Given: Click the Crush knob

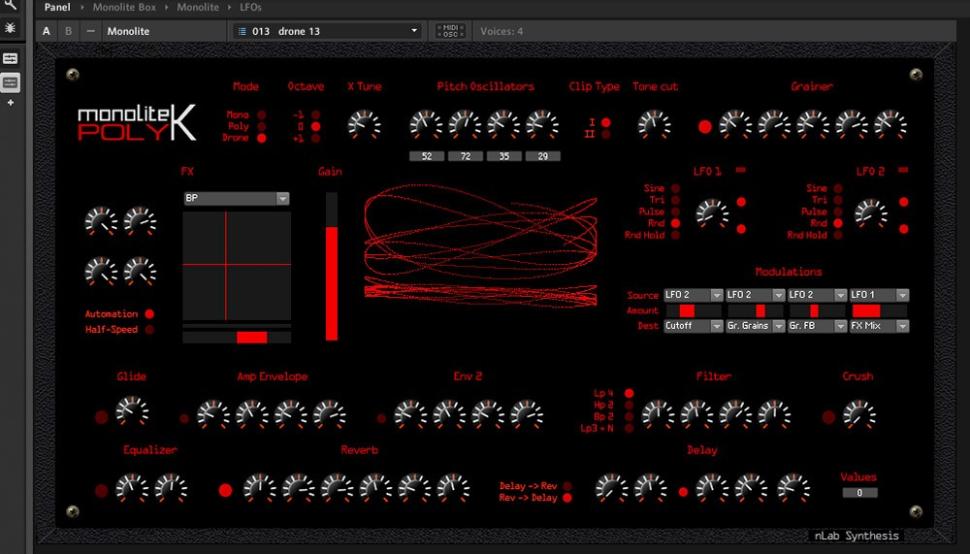Looking at the screenshot, I should click(x=858, y=413).
